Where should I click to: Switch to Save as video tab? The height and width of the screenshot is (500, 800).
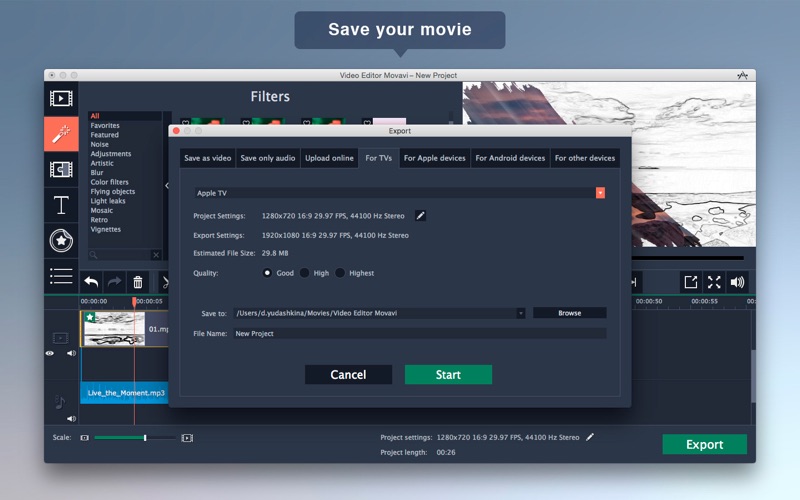[x=208, y=158]
